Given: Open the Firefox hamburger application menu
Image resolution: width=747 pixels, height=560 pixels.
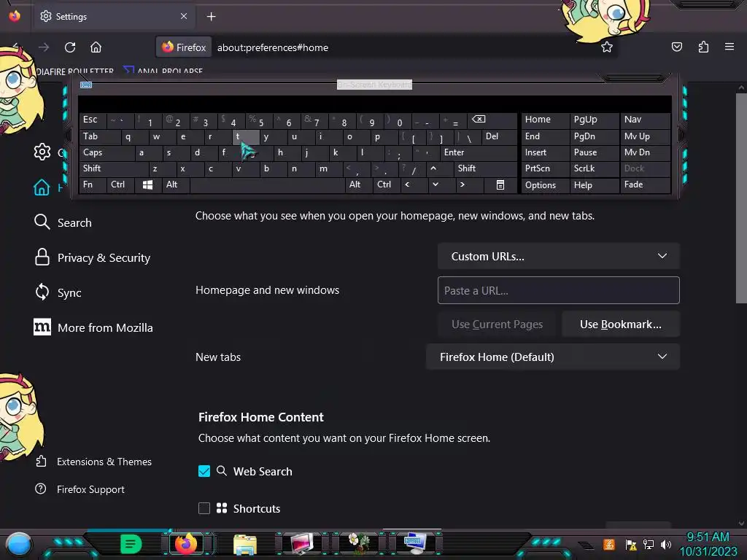Looking at the screenshot, I should click(729, 47).
